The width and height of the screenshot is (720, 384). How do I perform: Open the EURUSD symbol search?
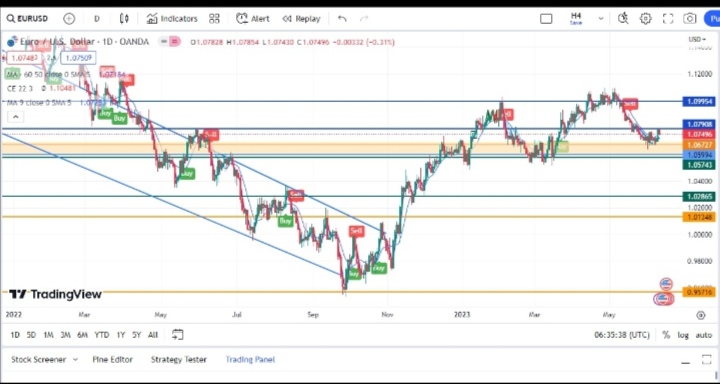[x=27, y=19]
